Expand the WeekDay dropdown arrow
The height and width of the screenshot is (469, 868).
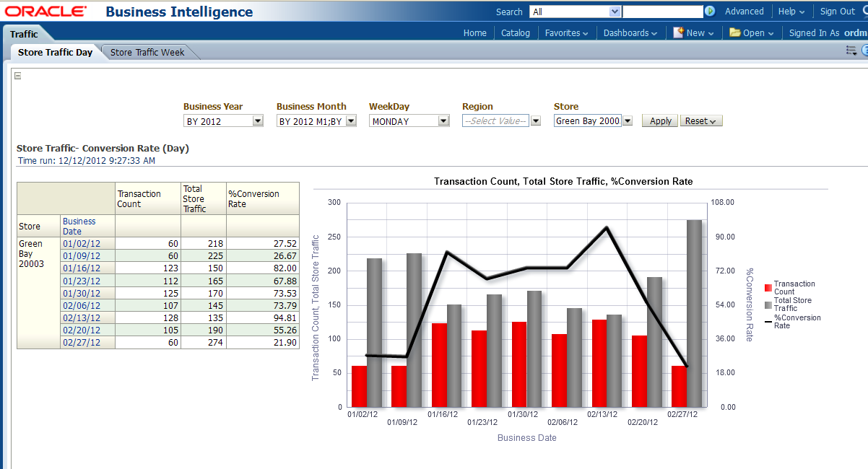coord(443,121)
